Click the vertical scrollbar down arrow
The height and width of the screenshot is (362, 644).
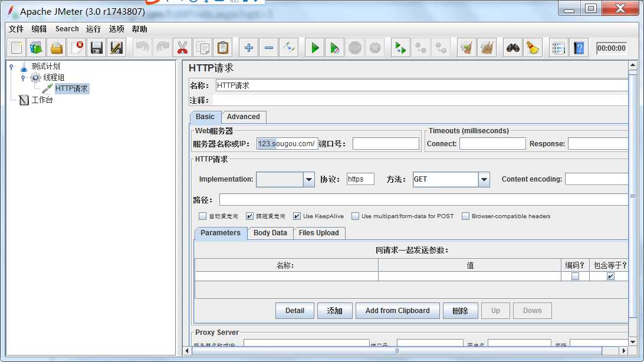[x=632, y=341]
